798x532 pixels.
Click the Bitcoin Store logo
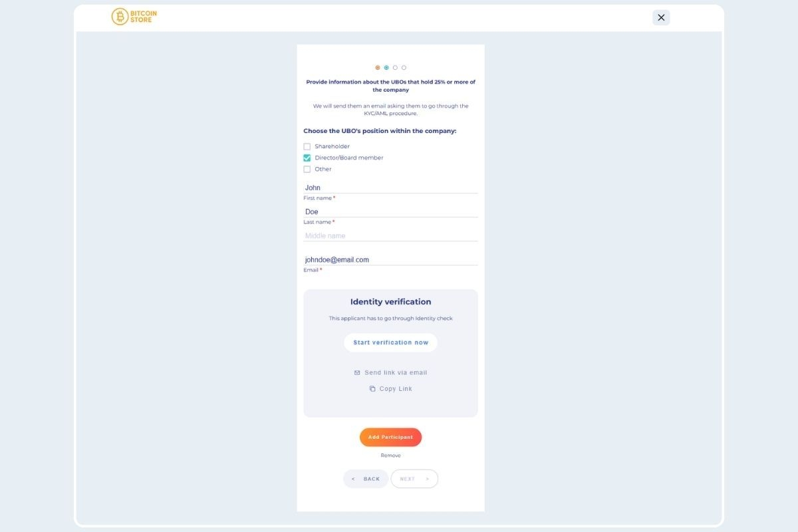134,17
